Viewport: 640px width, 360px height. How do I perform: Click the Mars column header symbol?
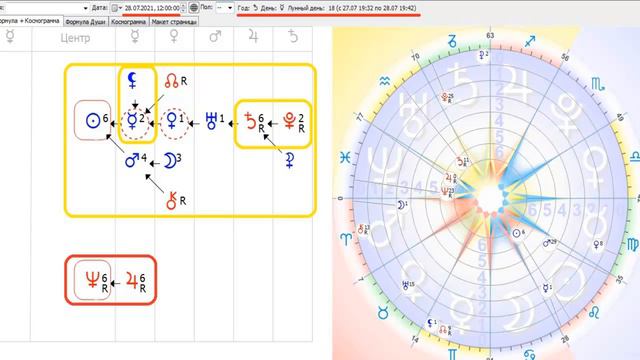pos(215,37)
